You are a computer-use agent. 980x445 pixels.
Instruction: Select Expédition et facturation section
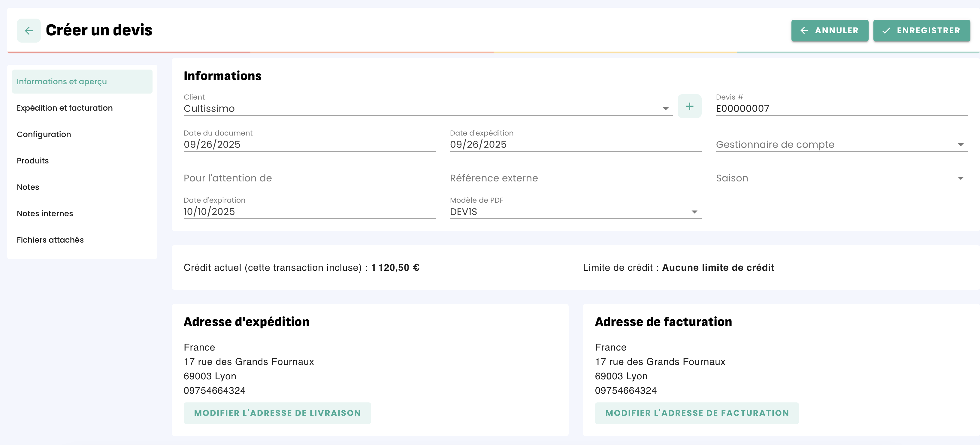[x=65, y=108]
